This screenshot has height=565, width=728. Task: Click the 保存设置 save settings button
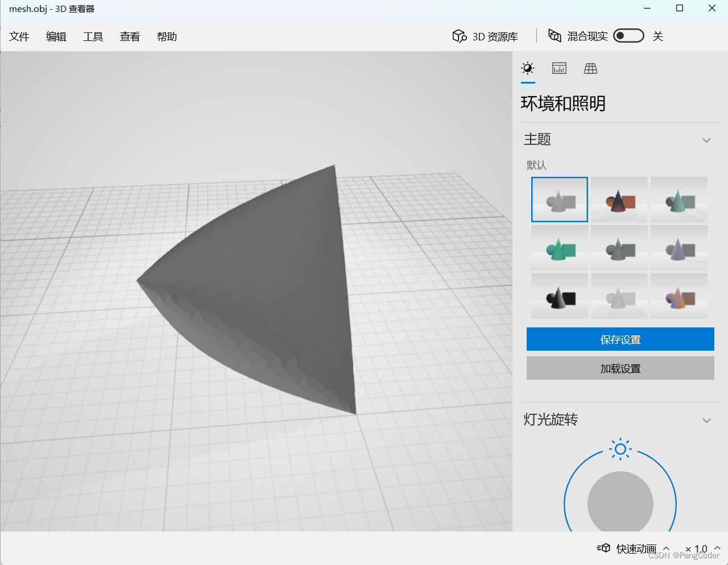[x=620, y=339]
